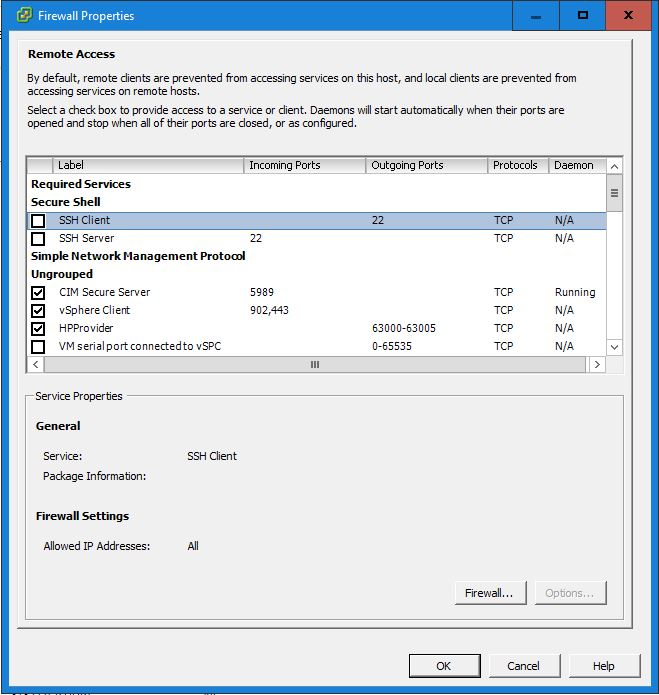Select the vSphere Client row label
The image size is (659, 695).
click(94, 310)
